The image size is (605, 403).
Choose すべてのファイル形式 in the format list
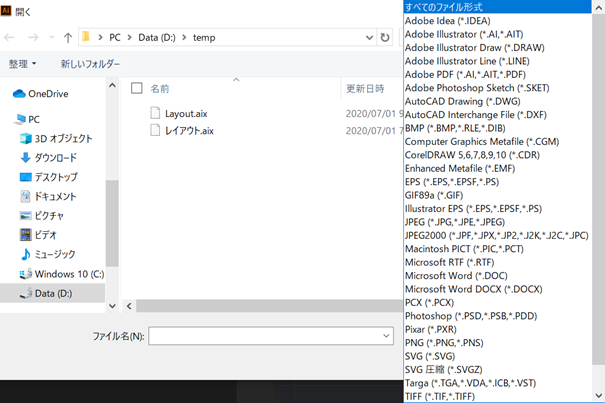pos(497,7)
